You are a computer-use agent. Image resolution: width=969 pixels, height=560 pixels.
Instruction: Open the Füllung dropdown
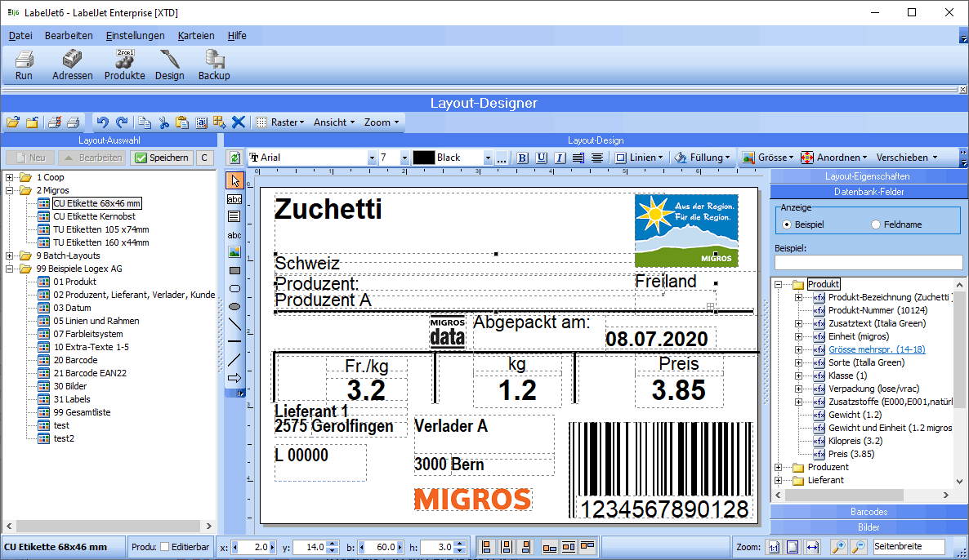(702, 158)
